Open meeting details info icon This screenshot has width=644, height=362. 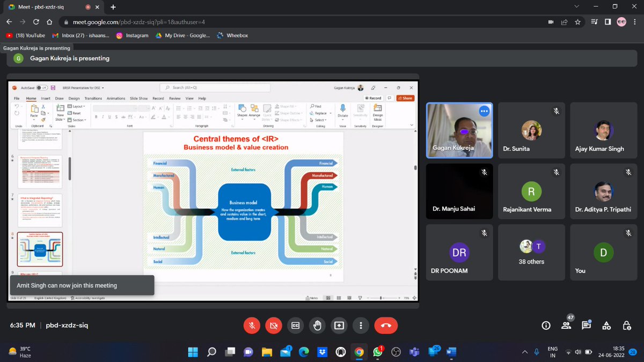pos(546,326)
